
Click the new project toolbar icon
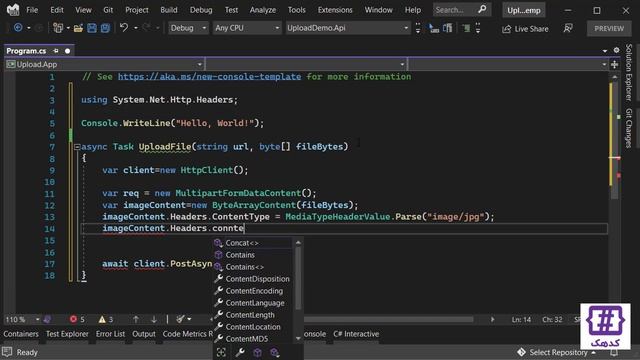pos(58,28)
